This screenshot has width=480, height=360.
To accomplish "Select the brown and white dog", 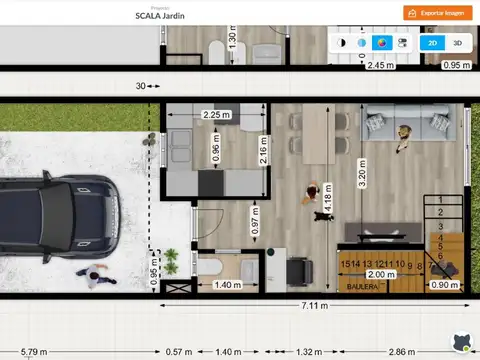I will tap(312, 193).
